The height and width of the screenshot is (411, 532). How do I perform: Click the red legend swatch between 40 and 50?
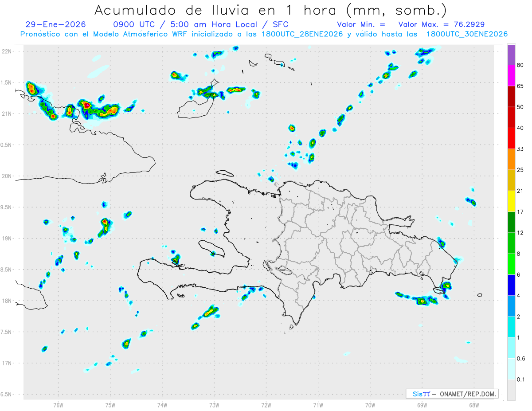click(x=511, y=117)
